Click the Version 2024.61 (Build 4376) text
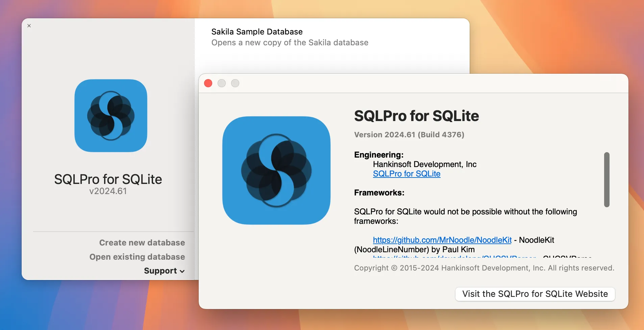 [409, 135]
